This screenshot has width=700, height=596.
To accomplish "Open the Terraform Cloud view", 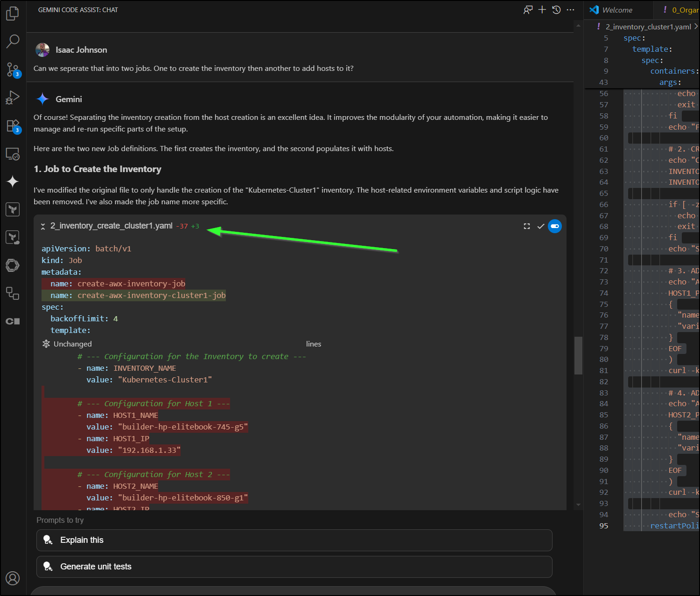I will point(13,237).
